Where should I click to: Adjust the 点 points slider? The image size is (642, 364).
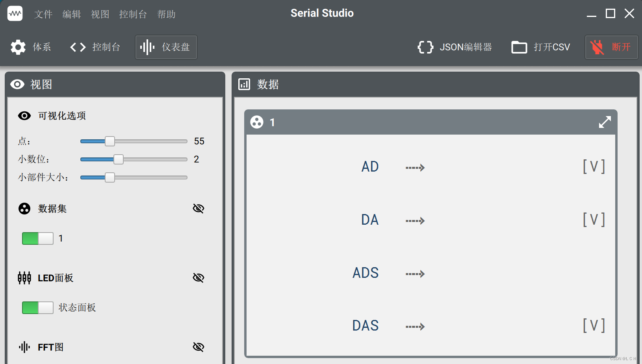[x=134, y=141]
